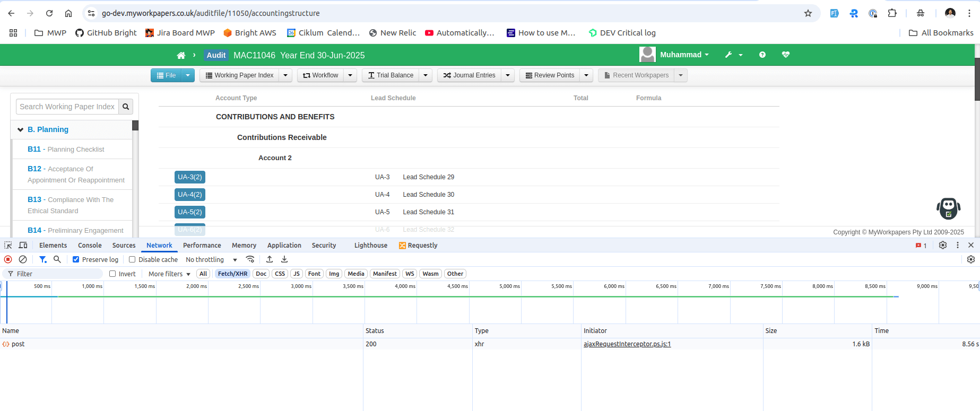980x411 pixels.
Task: Open the chatbot mascot assistant
Action: pos(948,208)
